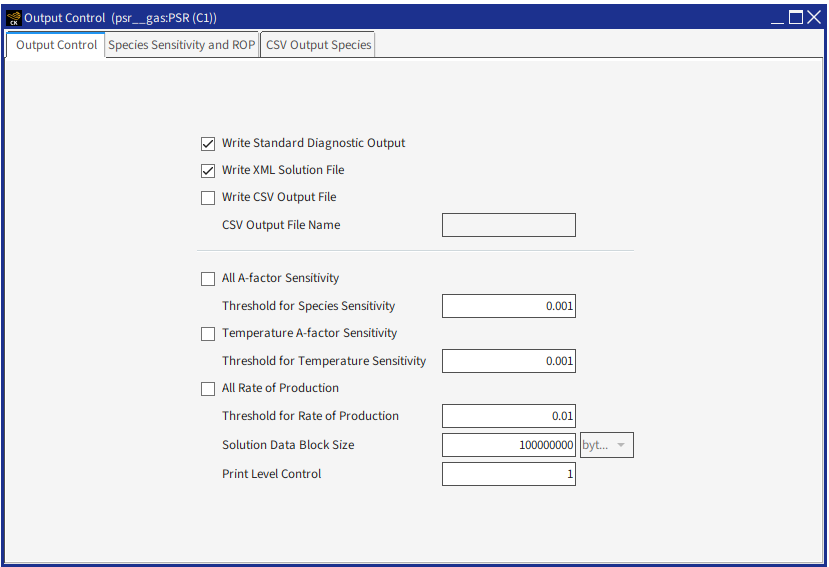Enable Temperature A-factor Sensitivity

coord(208,334)
